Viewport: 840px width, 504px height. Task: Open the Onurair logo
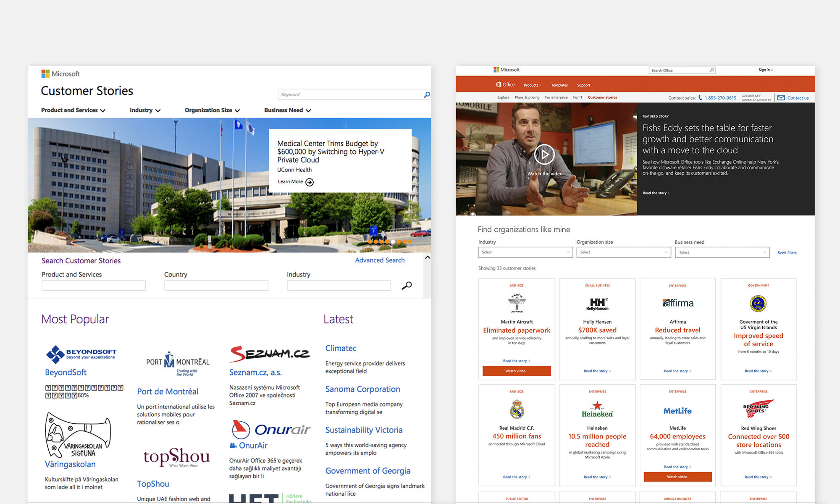[271, 429]
